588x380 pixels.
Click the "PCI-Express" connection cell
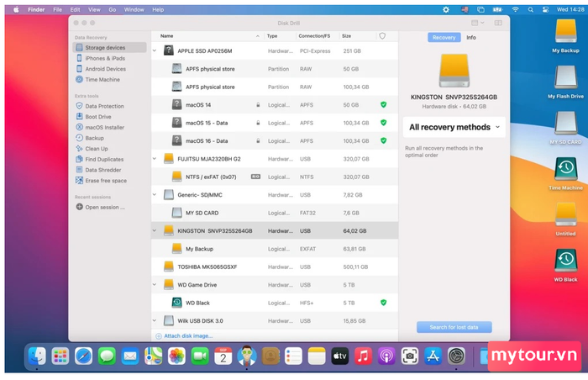(x=315, y=50)
